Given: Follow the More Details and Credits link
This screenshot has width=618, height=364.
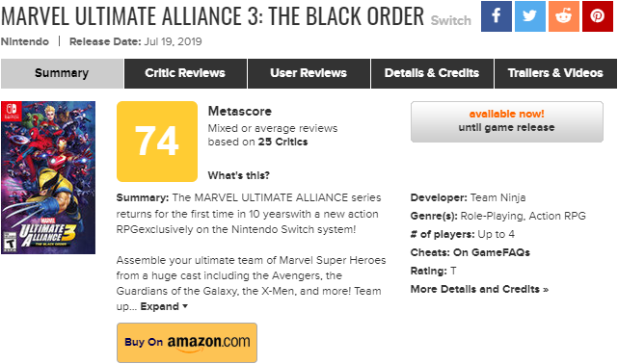Looking at the screenshot, I should pyautogui.click(x=479, y=289).
